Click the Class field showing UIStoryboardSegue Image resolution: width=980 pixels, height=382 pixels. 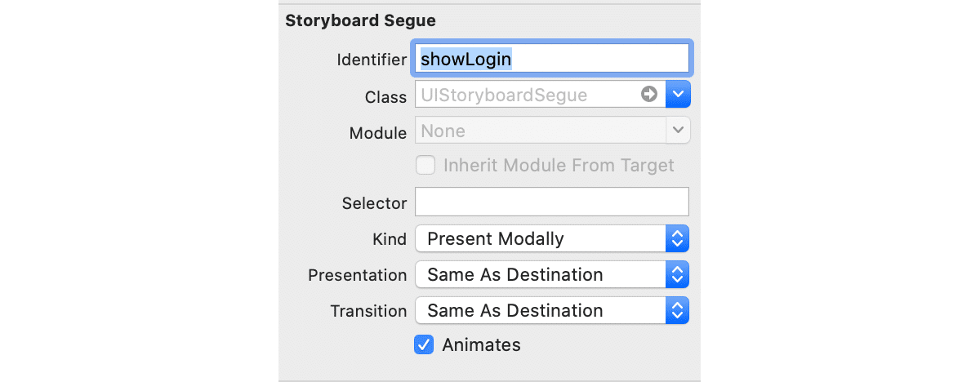click(x=527, y=95)
